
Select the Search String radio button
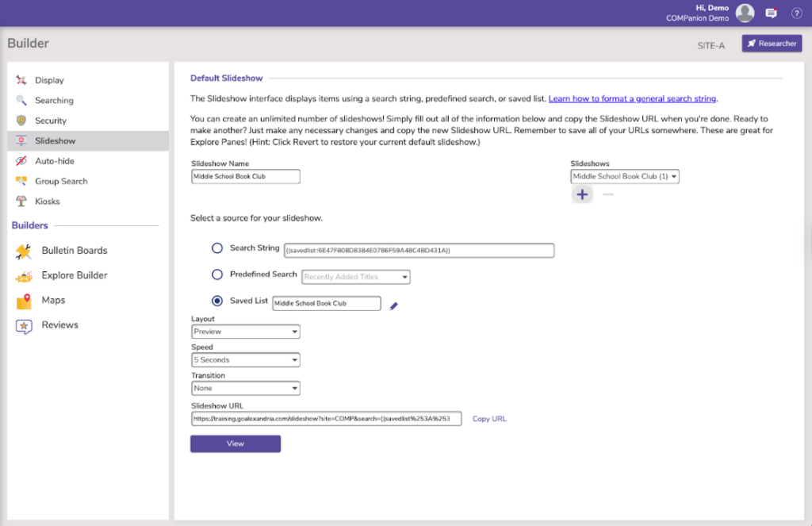[x=217, y=248]
